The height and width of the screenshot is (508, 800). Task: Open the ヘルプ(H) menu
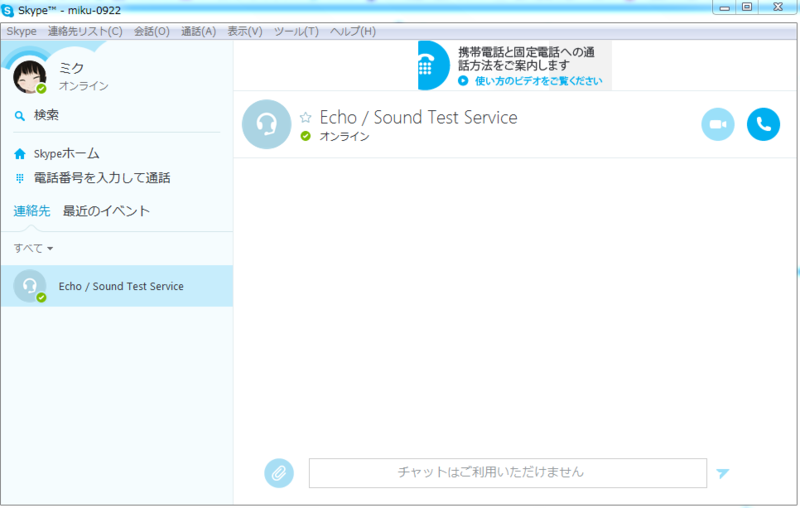click(353, 31)
